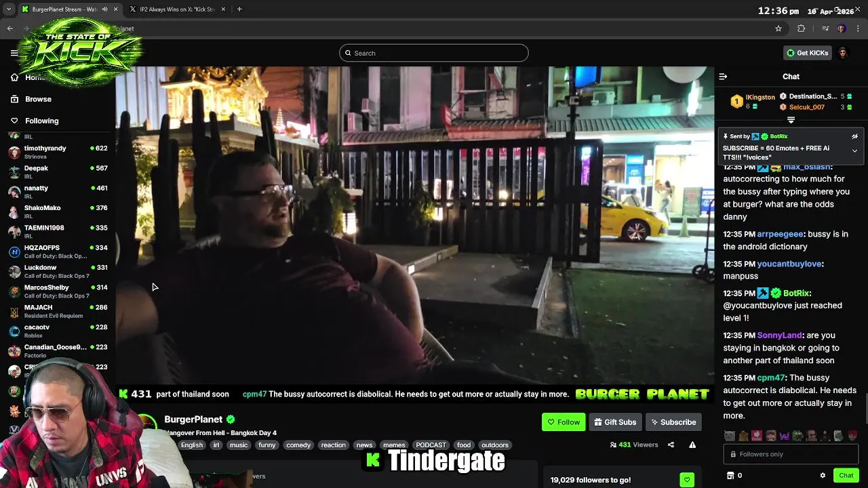
Task: Click SonnyLand username in chat
Action: (x=780, y=335)
